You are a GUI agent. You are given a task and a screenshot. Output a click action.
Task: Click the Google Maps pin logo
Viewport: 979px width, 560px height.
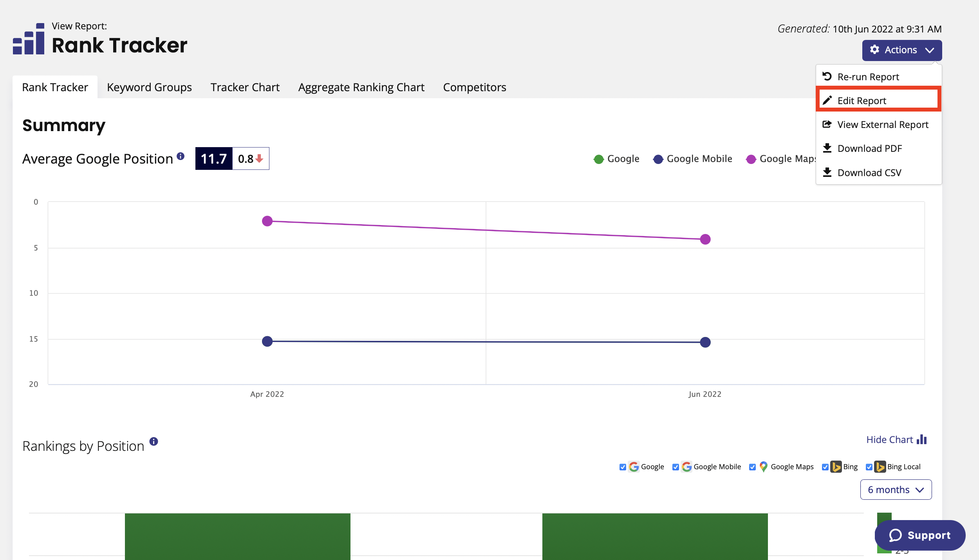click(763, 466)
